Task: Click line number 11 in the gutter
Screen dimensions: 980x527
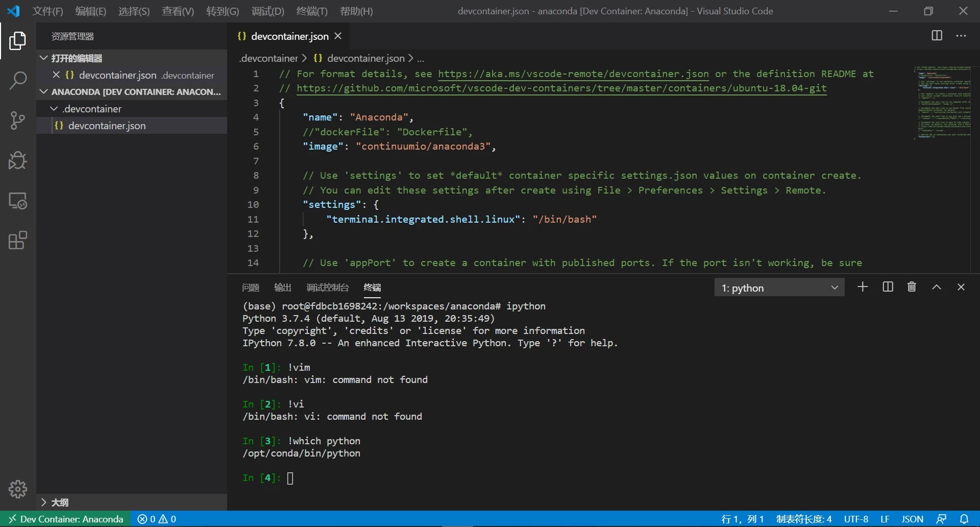Action: 253,220
